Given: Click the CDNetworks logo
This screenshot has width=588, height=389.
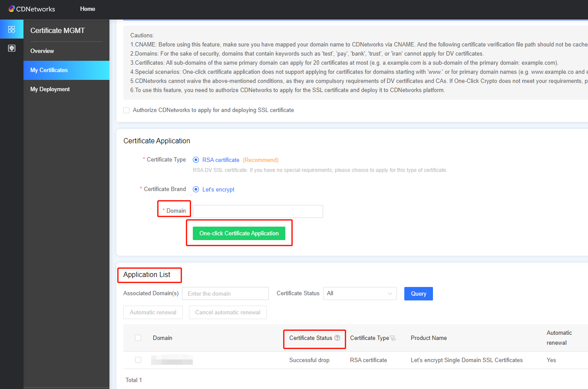Looking at the screenshot, I should (32, 9).
